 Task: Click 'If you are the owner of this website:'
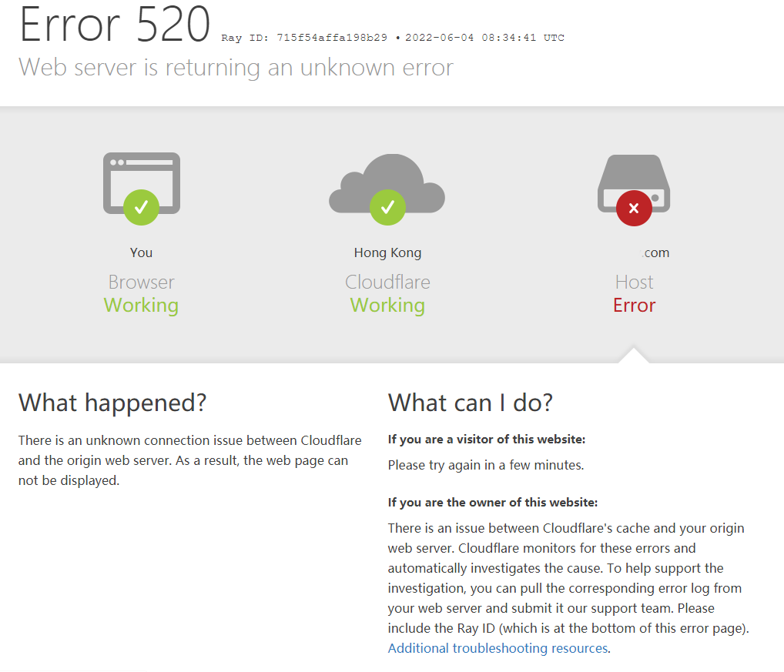492,502
